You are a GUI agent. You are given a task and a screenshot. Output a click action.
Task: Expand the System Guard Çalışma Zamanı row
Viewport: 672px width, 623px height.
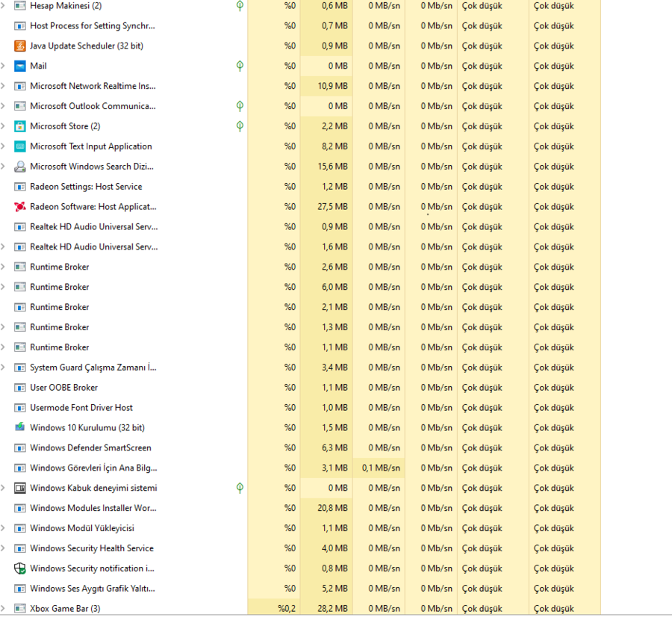(3, 368)
